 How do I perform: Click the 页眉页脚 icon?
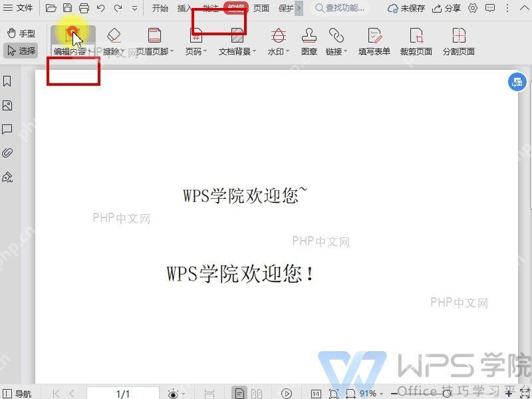(154, 35)
